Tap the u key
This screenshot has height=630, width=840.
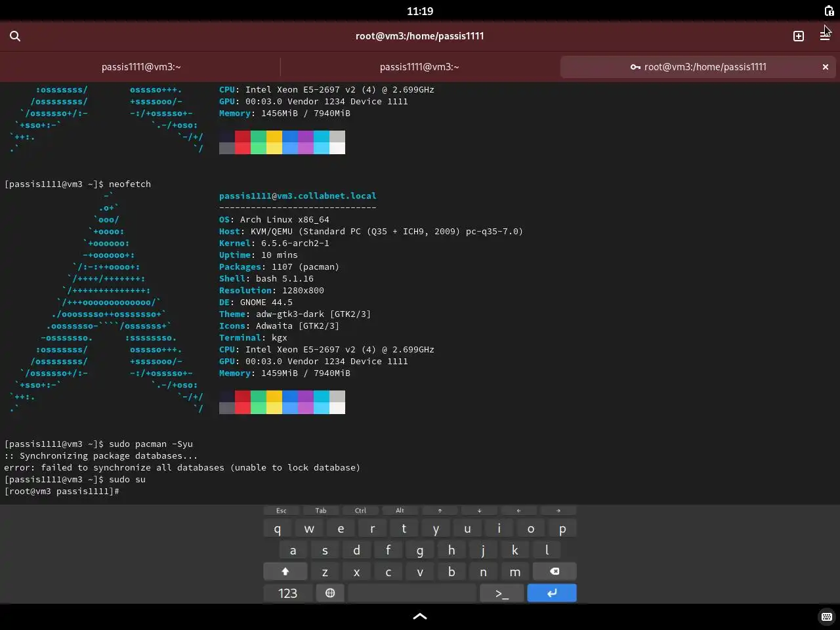point(467,528)
